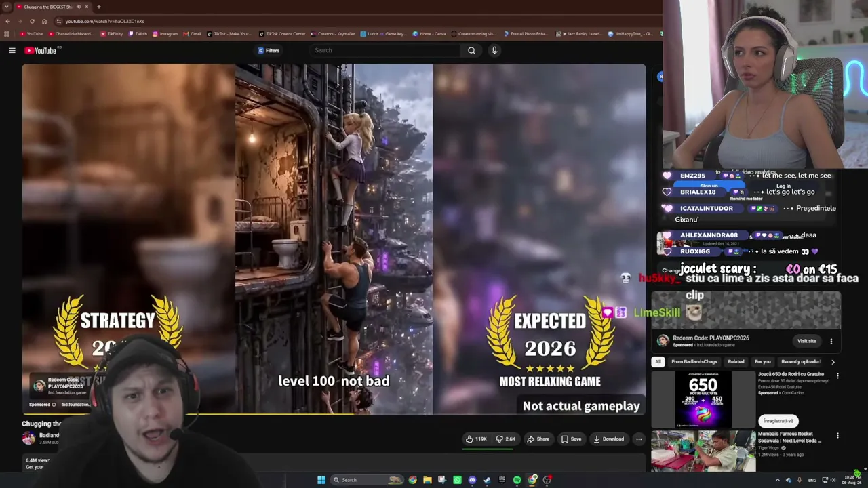
Task: Start voice search with microphone icon
Action: click(x=494, y=50)
